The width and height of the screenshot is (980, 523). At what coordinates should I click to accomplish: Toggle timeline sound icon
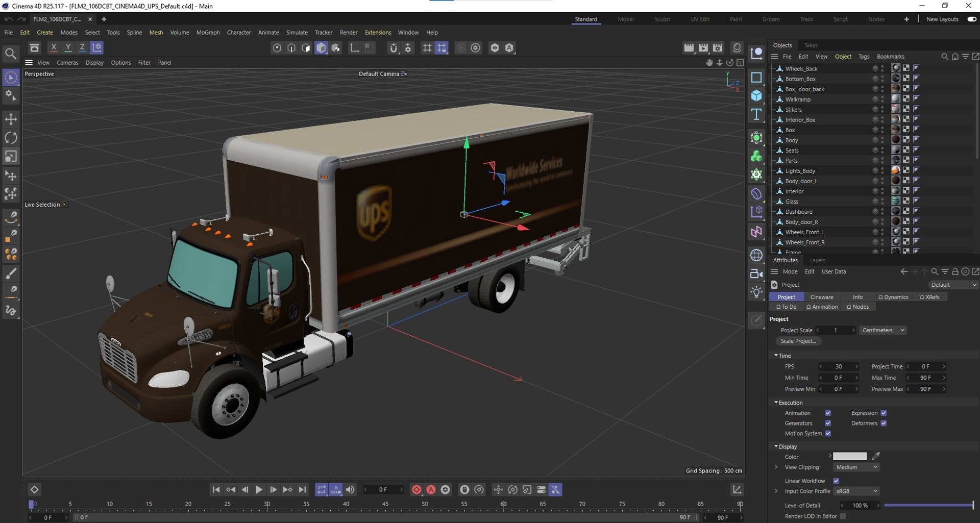click(x=350, y=490)
